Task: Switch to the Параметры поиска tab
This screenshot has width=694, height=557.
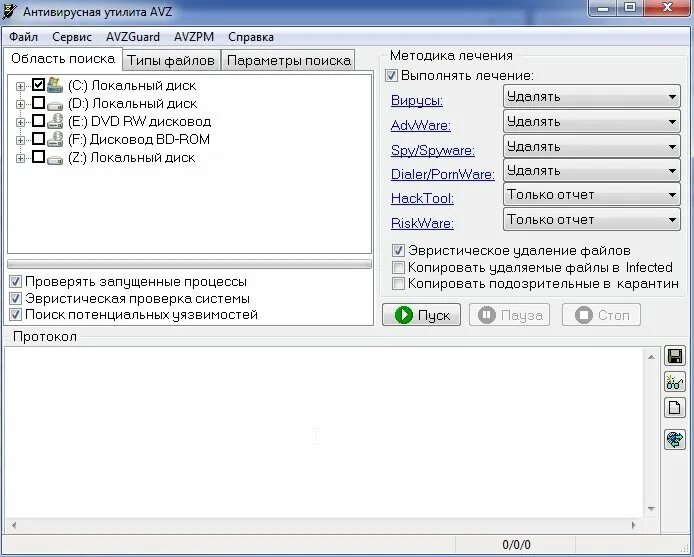Action: (289, 60)
